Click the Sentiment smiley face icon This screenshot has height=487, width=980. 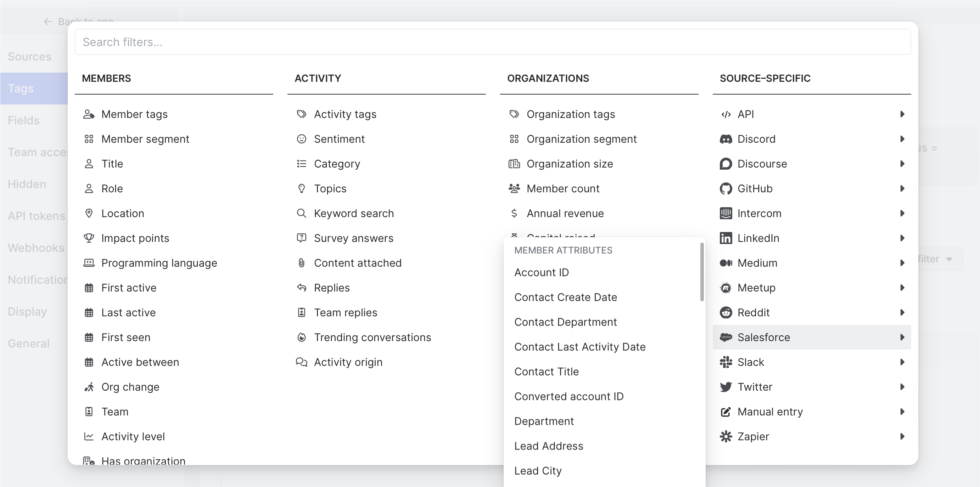(x=301, y=139)
